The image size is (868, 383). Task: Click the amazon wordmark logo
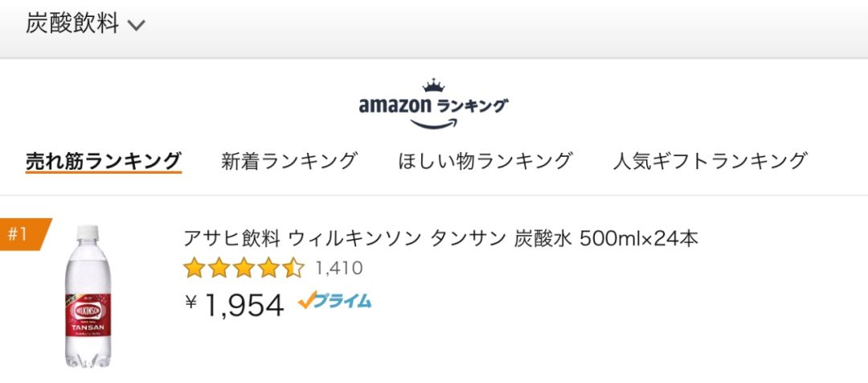tap(395, 105)
